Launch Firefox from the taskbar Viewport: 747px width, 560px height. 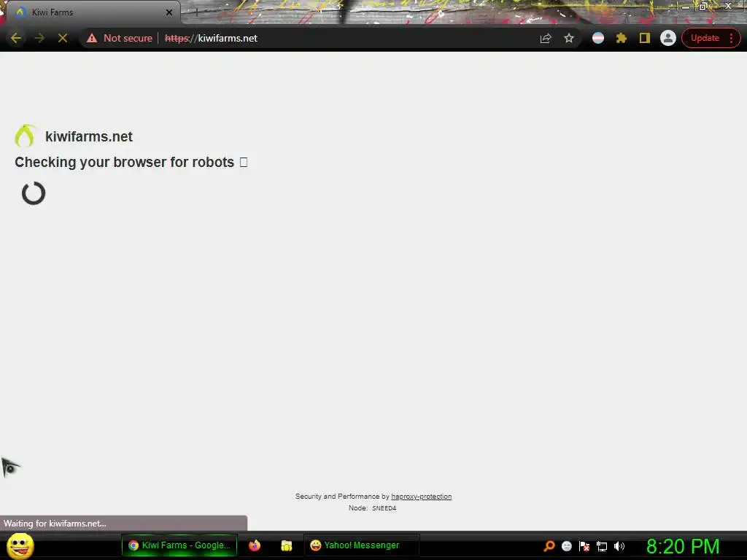pos(255,545)
